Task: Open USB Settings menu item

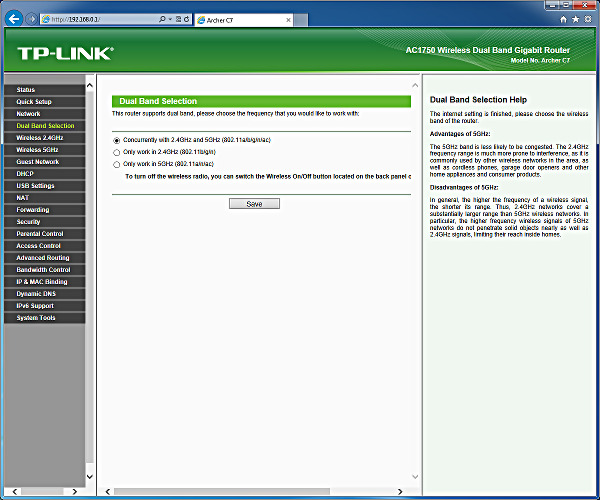Action: tap(45, 186)
